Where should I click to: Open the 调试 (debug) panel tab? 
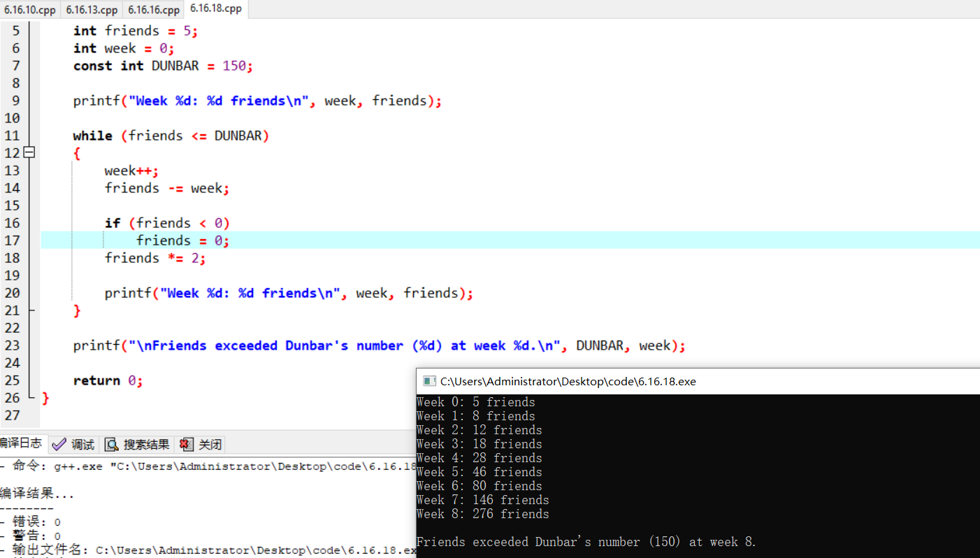click(x=73, y=444)
